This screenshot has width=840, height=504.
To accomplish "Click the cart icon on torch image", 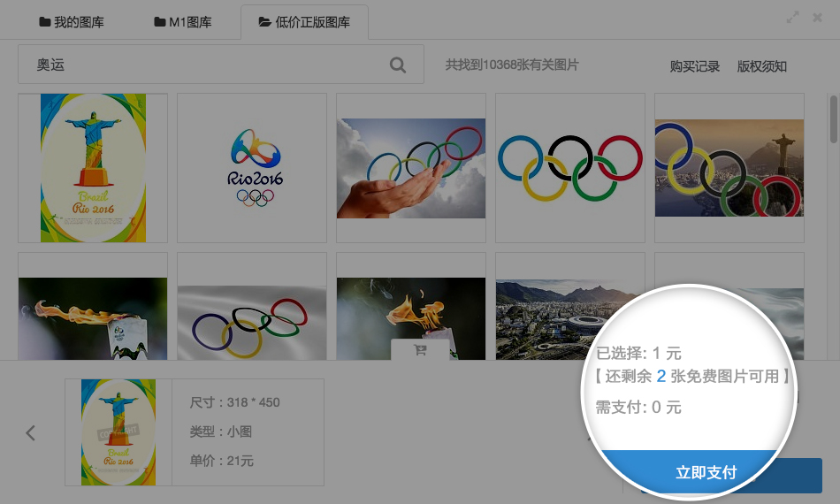I will coord(420,350).
